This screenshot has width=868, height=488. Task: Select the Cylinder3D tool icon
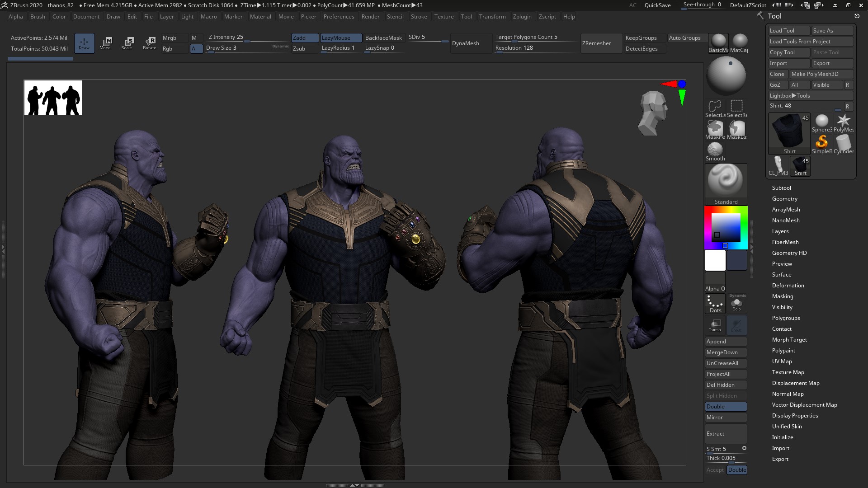point(844,145)
